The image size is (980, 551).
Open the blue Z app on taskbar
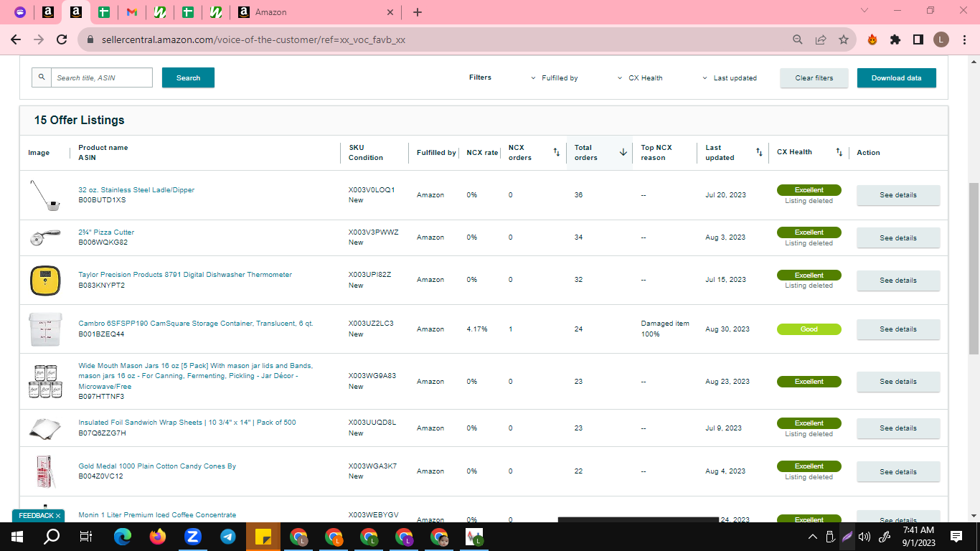[193, 536]
